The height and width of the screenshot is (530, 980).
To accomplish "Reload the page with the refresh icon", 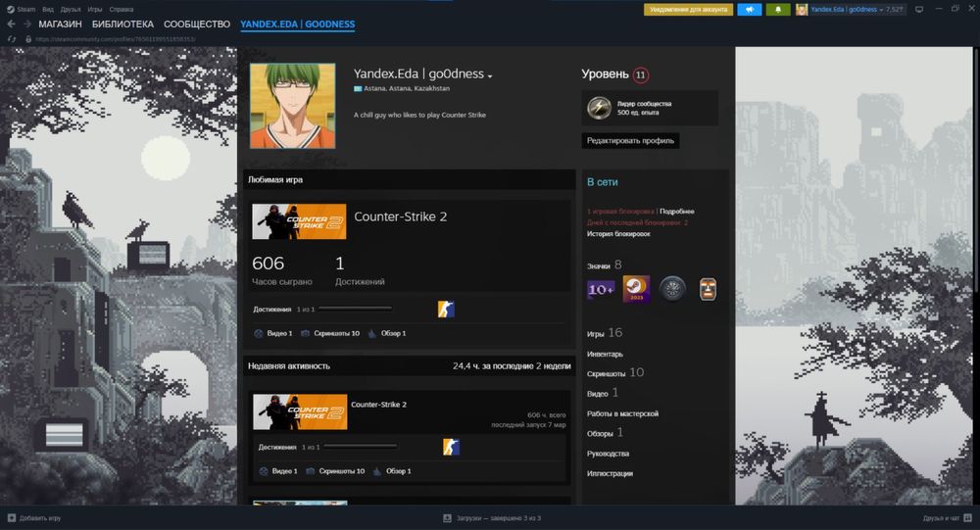I will click(x=11, y=39).
